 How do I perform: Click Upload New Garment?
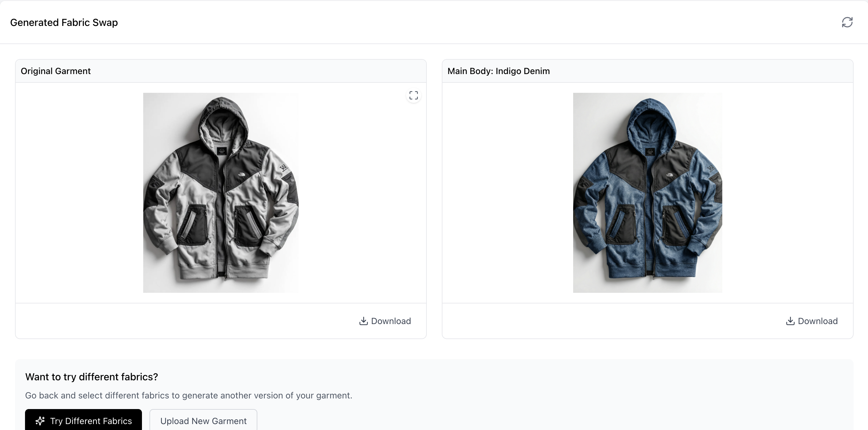coord(203,421)
